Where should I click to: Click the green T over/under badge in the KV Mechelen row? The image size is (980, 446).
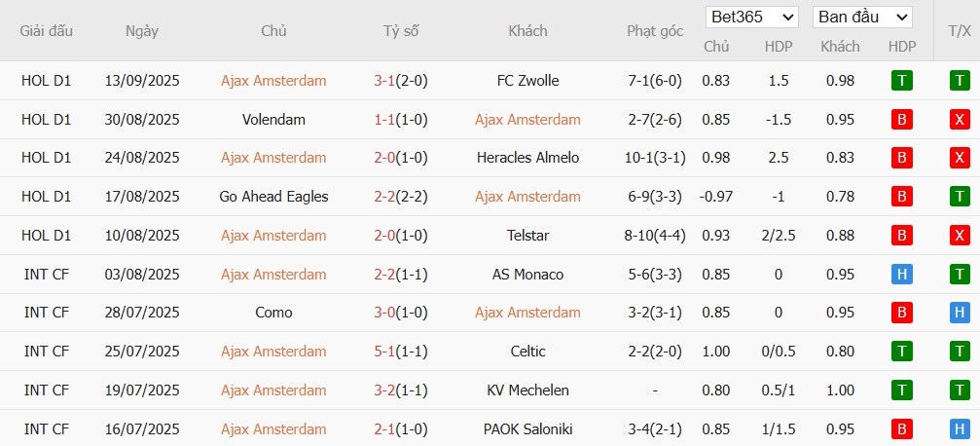coord(960,390)
